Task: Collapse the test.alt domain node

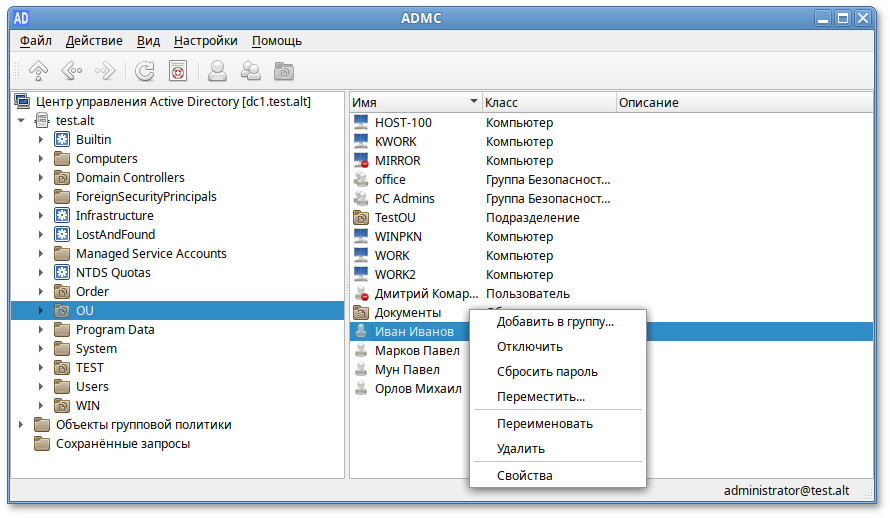Action: coord(21,121)
